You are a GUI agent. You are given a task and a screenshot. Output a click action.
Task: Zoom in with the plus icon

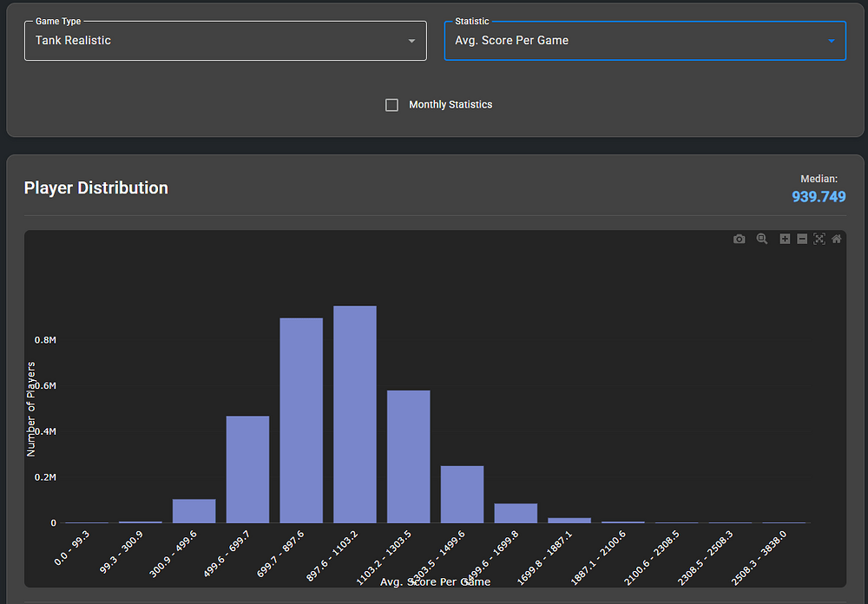coord(785,240)
